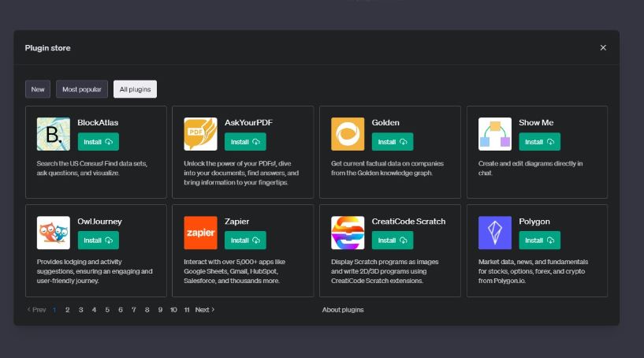Click the 'Interact with over 5,000+ apps' description
The height and width of the screenshot is (358, 644).
[234, 271]
